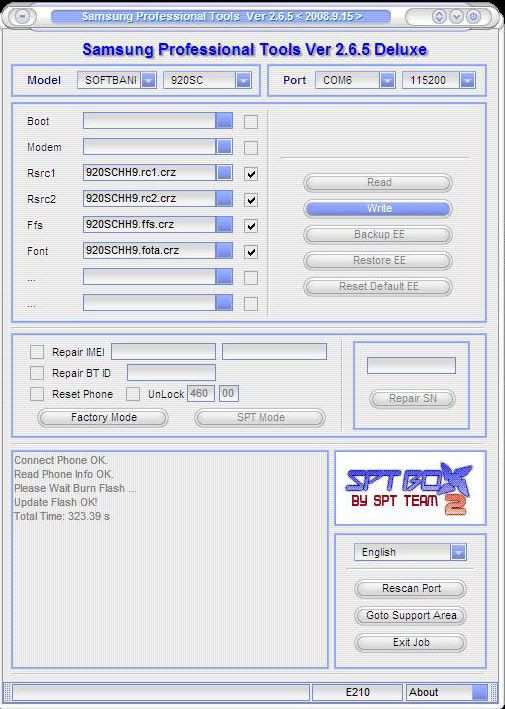The width and height of the screenshot is (505, 709).
Task: Check the UnLock option box
Action: coord(133,394)
